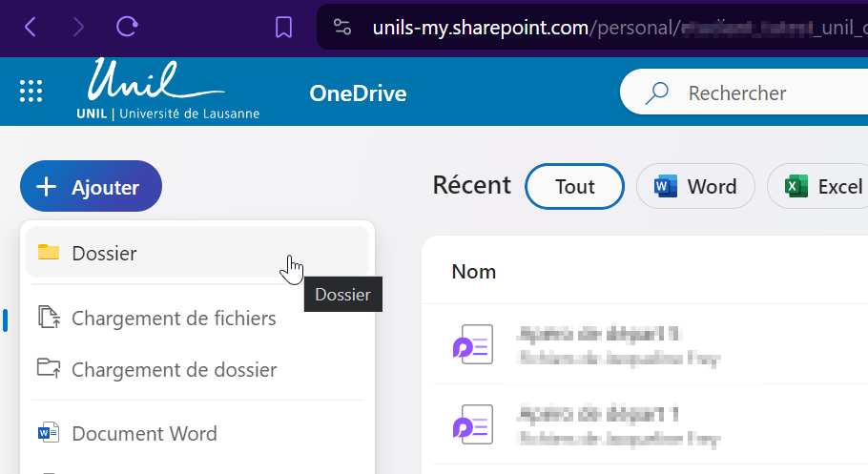Bookmark this page using the bookmark icon
Viewport: 868px width, 474px height.
283,28
